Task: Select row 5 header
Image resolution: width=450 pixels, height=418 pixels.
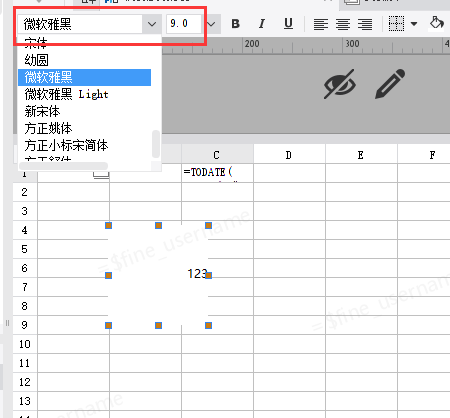Action: [25, 249]
